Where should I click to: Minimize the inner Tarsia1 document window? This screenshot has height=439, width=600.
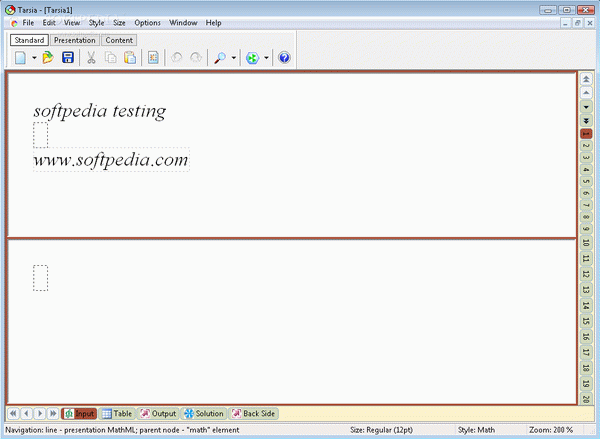[566, 23]
